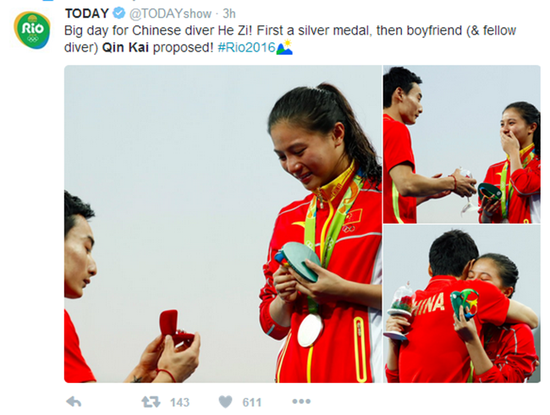
Task: Open the TODAY account name link
Action: tap(87, 13)
